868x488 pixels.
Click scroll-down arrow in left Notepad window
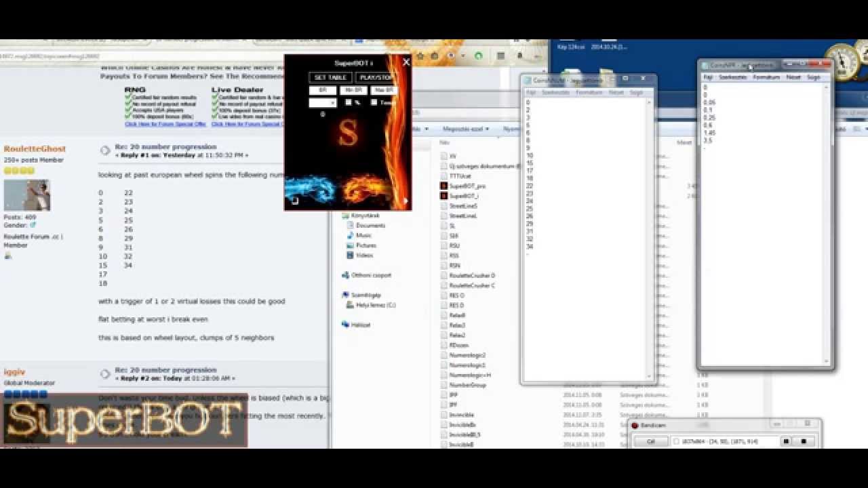coord(650,375)
